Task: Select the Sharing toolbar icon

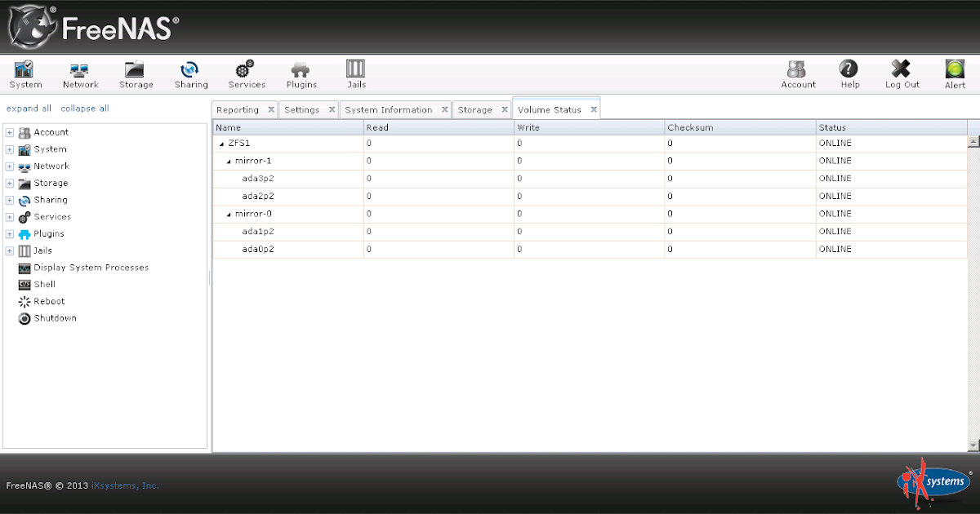Action: (190, 73)
